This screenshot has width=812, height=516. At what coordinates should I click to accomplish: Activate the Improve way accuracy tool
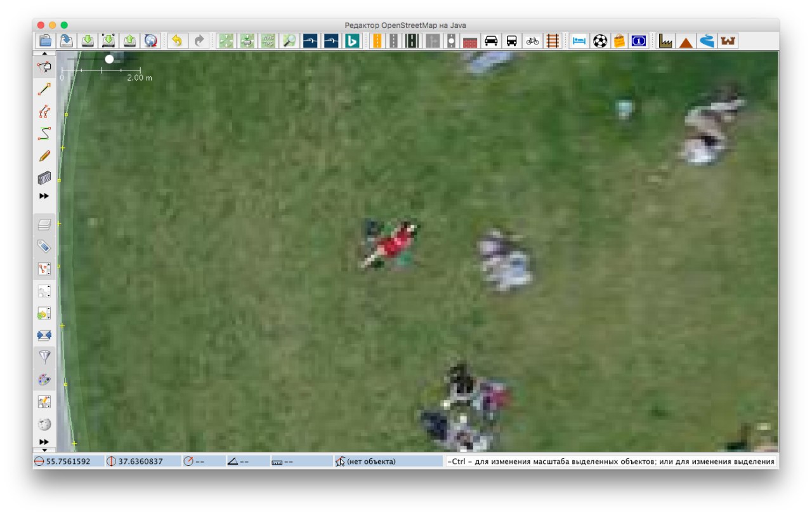coord(44,112)
